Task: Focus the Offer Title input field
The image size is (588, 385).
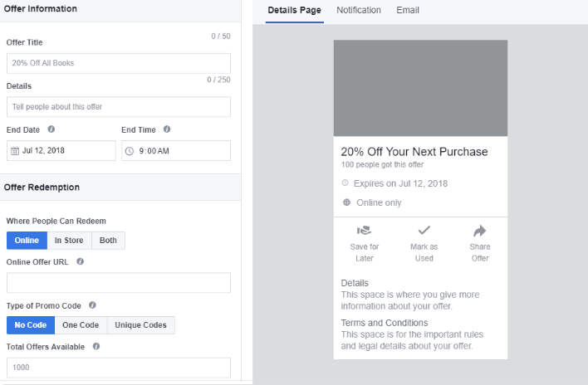Action: [x=119, y=63]
